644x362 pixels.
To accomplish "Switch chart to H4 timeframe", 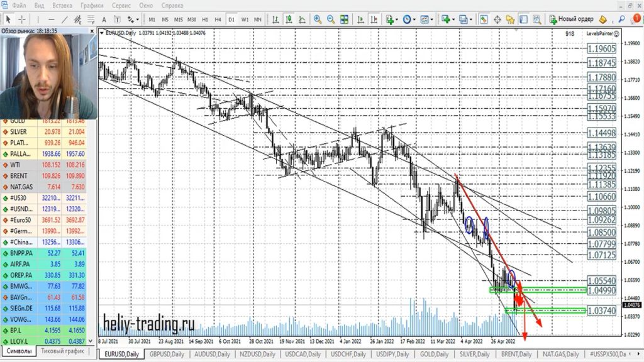I will (x=218, y=19).
